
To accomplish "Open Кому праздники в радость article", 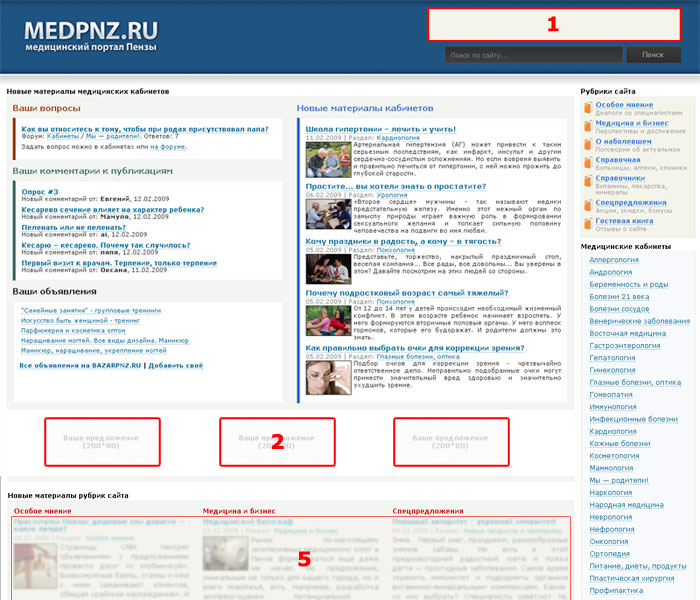I will click(x=403, y=242).
